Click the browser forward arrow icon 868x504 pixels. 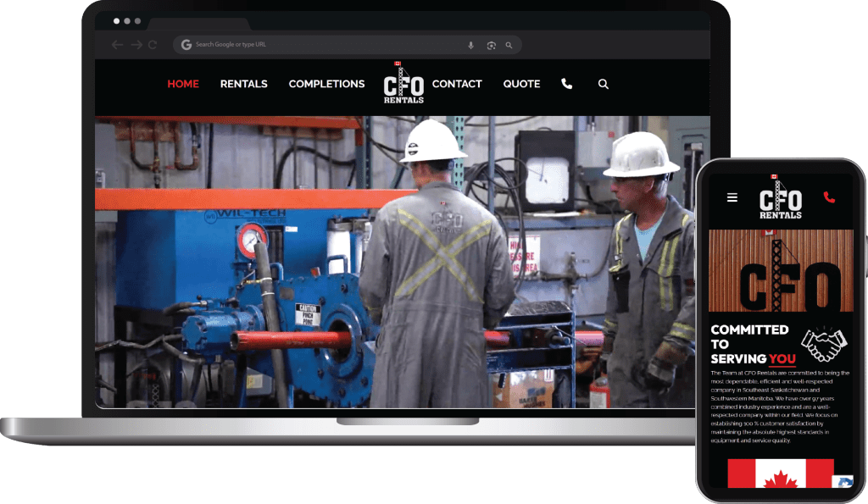click(134, 44)
